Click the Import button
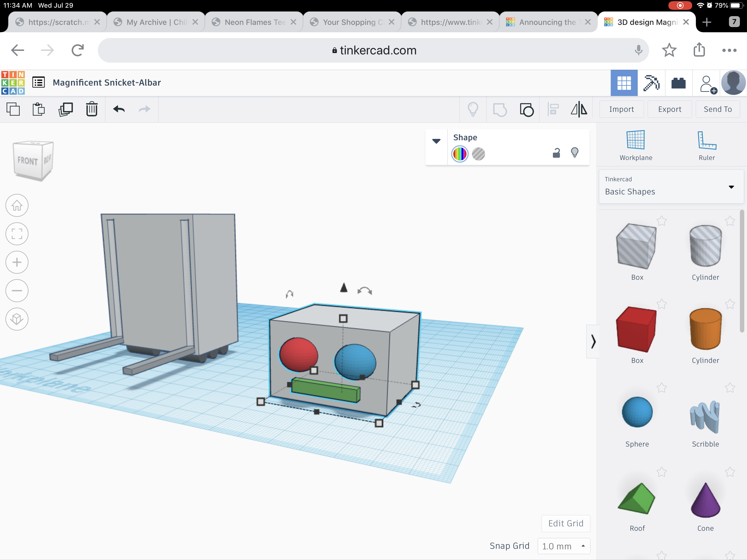This screenshot has width=747, height=560. (x=621, y=109)
